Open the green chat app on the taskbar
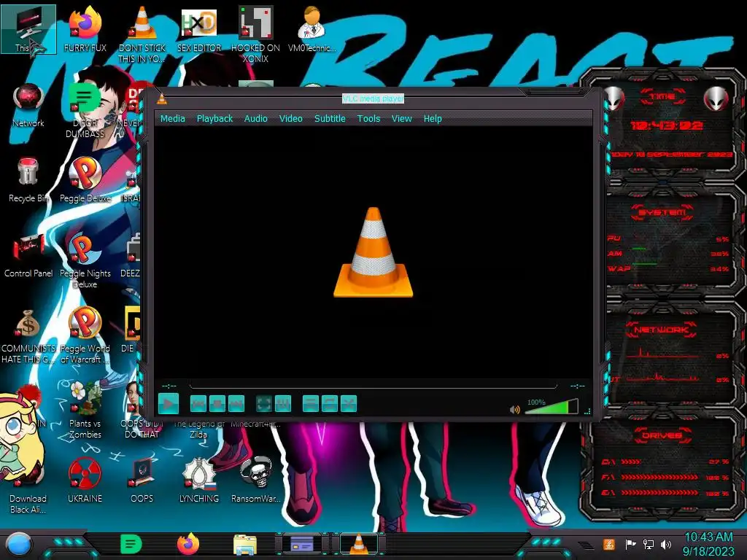747x560 pixels. [131, 544]
